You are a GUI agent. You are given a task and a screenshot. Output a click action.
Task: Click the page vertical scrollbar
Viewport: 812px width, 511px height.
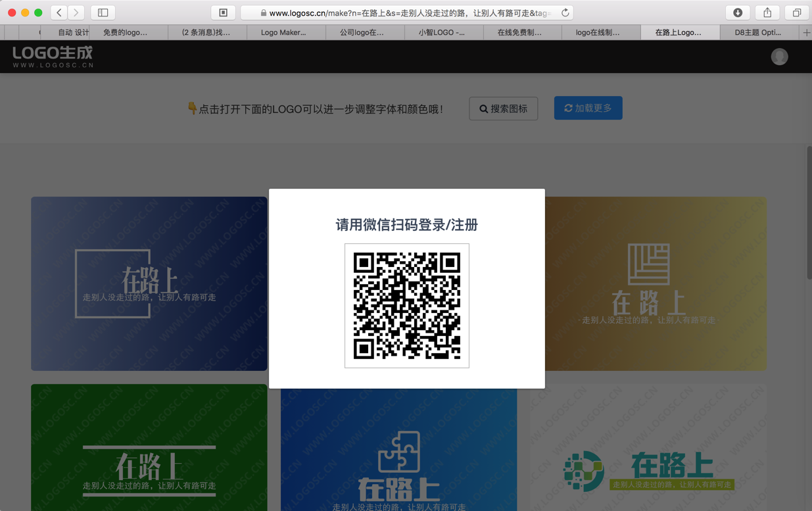coord(809,212)
